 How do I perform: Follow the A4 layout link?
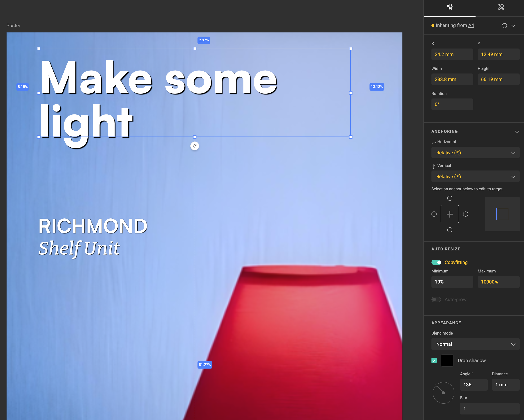coord(471,26)
